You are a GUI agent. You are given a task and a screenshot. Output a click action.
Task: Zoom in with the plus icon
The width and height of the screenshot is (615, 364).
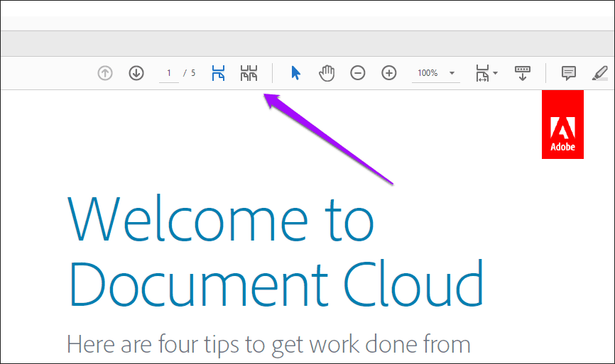tap(389, 73)
